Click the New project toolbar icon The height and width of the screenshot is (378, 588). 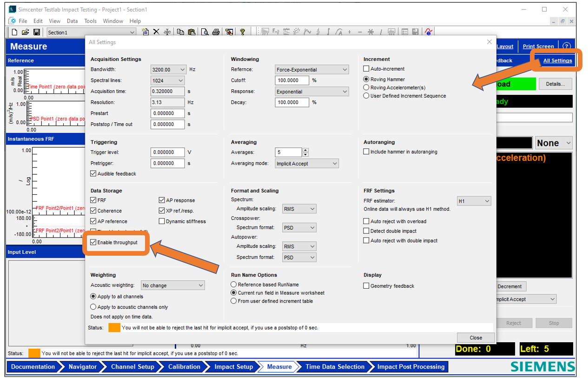click(x=14, y=32)
